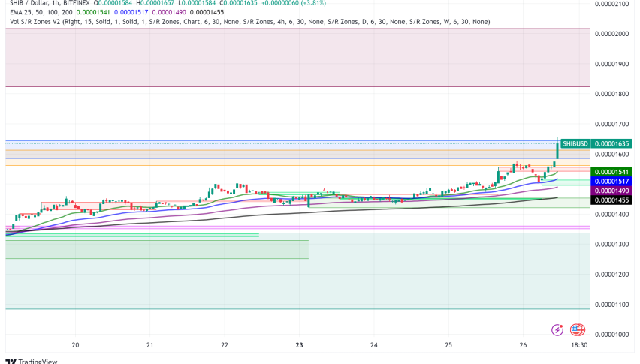Select the Vol S/R Zones V2 indicator legend
The width and height of the screenshot is (640, 364).
(250, 22)
